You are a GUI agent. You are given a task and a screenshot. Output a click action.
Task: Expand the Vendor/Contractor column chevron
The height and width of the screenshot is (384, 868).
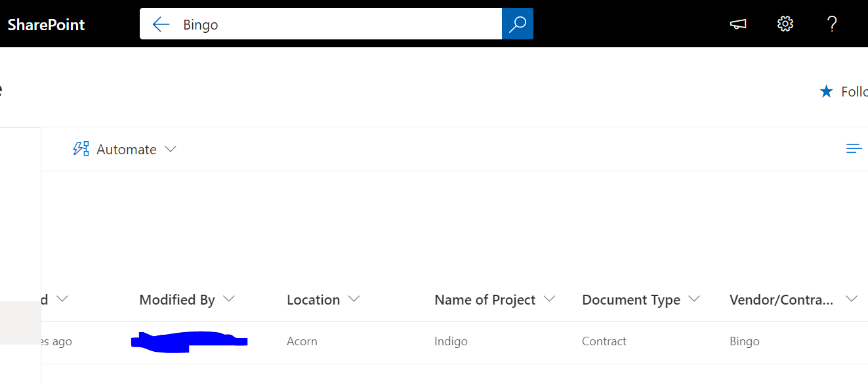click(x=852, y=299)
